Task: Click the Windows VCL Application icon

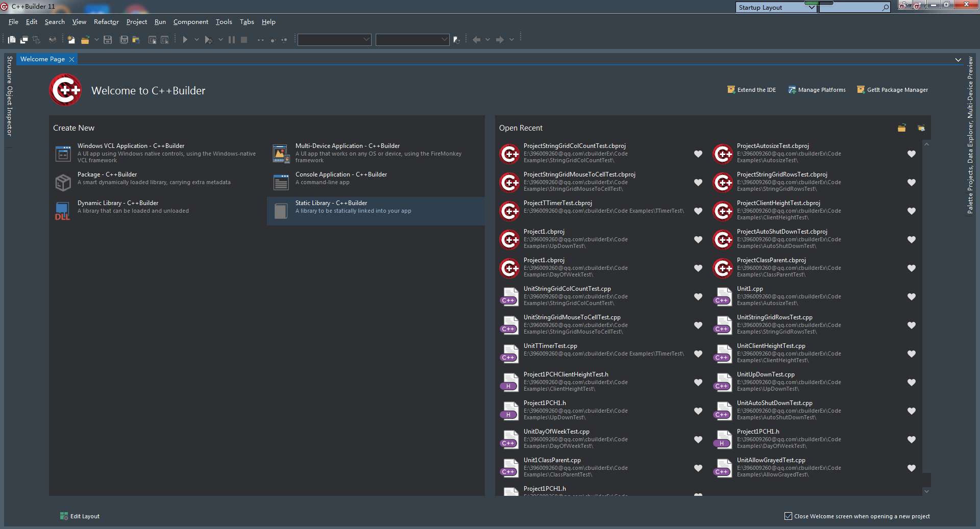Action: [x=63, y=154]
